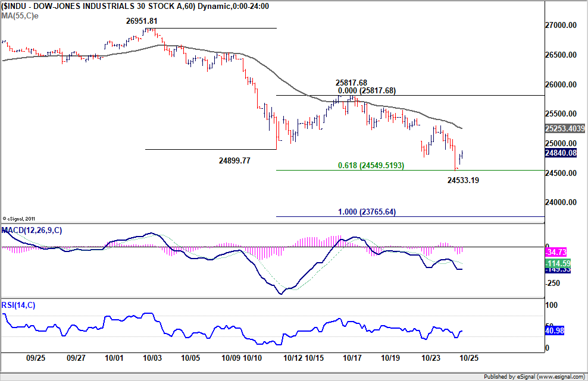The image size is (588, 381).
Task: Click the 40.98 RSI value tag
Action: coord(554,331)
